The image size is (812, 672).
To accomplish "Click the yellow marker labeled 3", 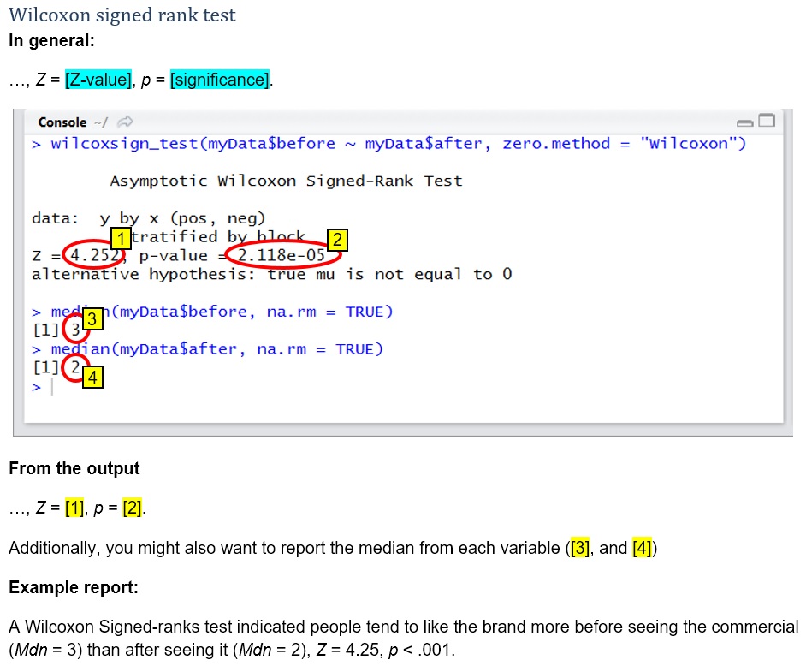I will (x=93, y=319).
